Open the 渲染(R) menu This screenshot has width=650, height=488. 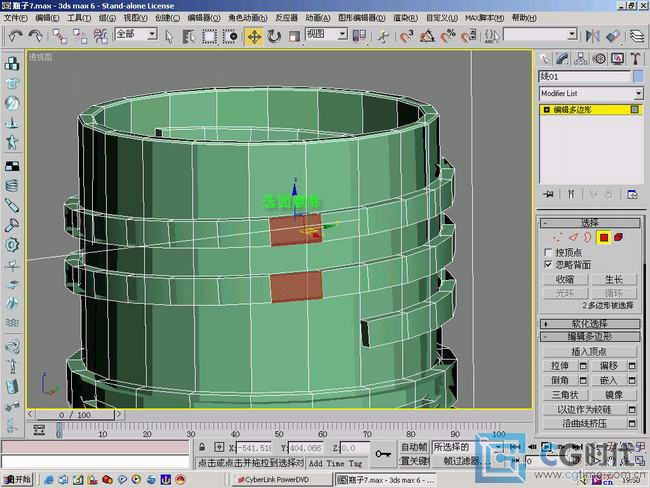(x=405, y=18)
